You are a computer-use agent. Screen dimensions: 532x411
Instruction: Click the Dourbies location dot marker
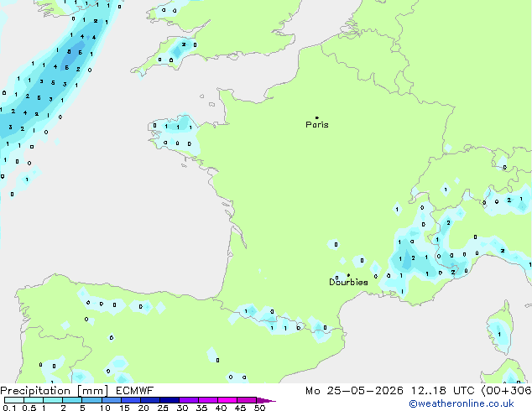pos(348,275)
